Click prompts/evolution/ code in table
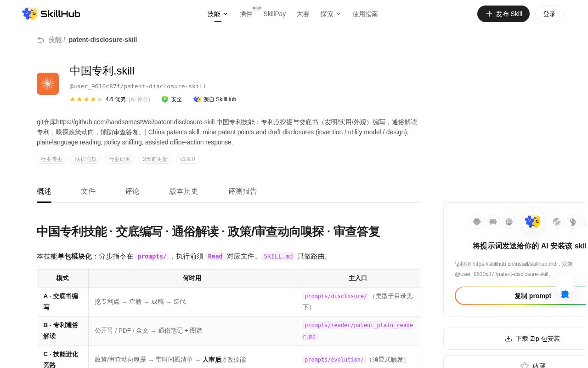The image size is (588, 368). pos(334,360)
